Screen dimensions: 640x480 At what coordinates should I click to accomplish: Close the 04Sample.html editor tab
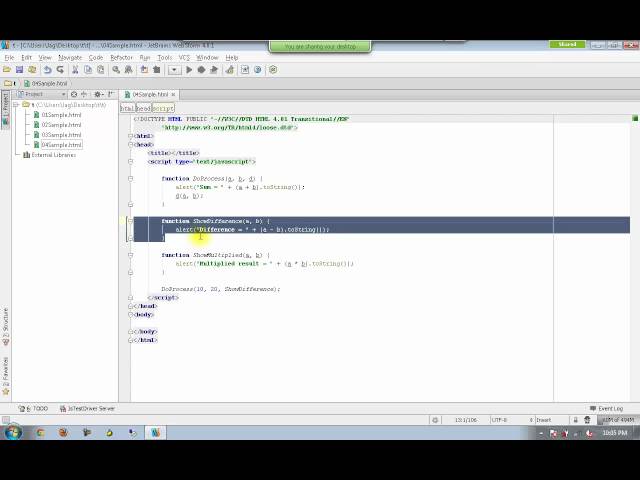click(173, 95)
